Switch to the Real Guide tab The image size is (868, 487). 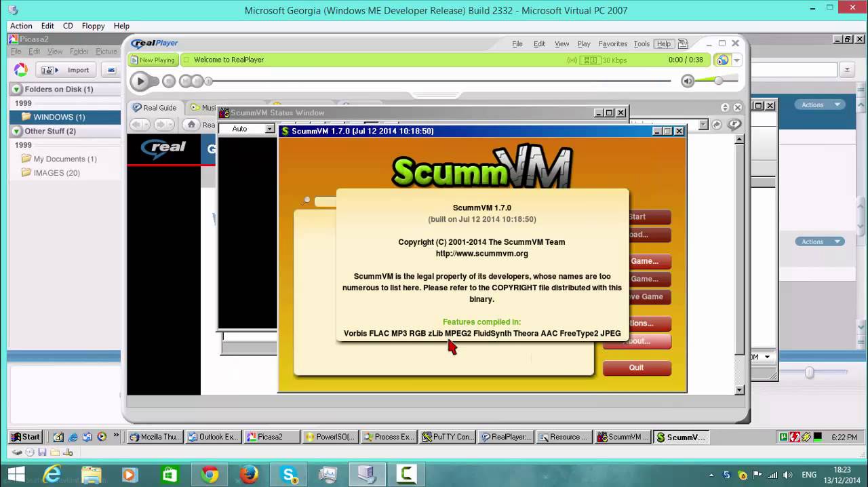click(x=155, y=107)
